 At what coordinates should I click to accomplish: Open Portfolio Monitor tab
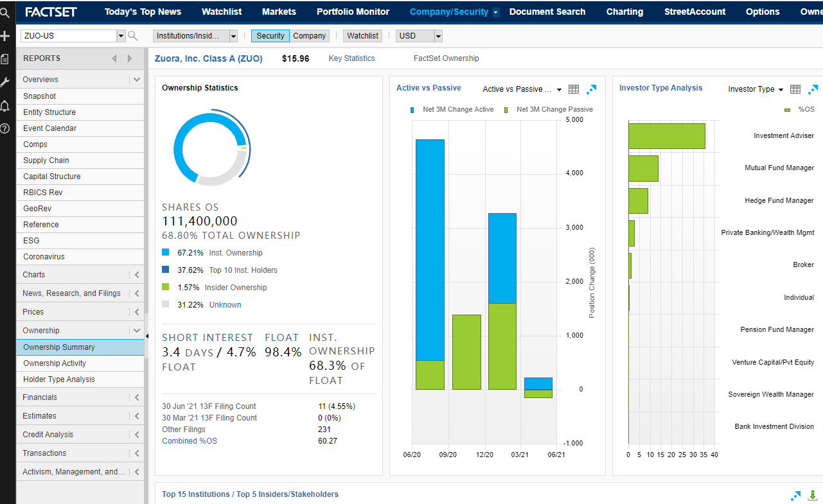pyautogui.click(x=353, y=12)
